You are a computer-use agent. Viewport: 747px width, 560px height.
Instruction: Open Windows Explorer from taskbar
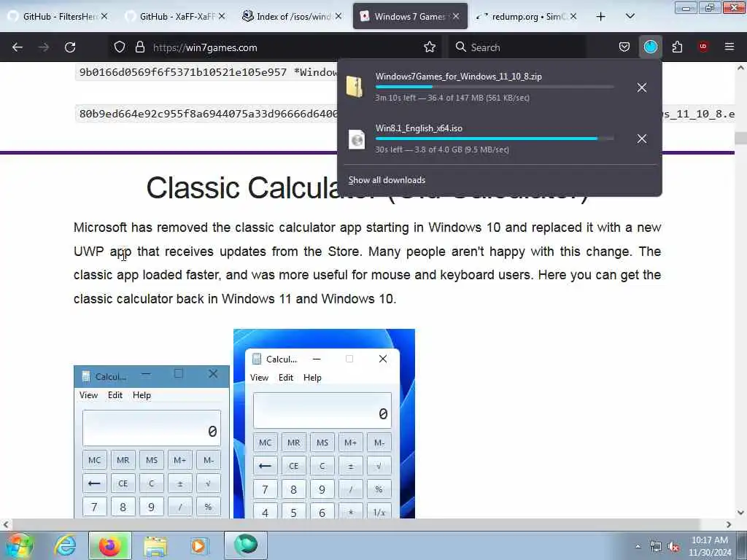coord(155,545)
